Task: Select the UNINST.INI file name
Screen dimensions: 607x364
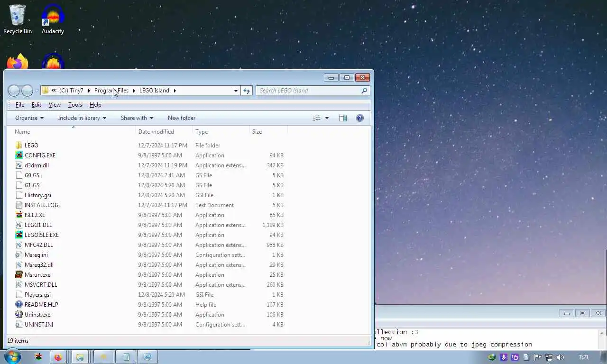Action: pyautogui.click(x=39, y=325)
